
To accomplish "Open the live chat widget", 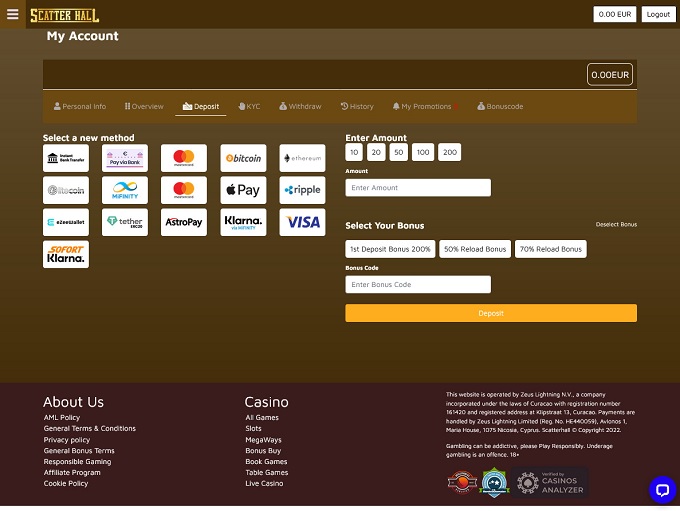I will point(662,489).
